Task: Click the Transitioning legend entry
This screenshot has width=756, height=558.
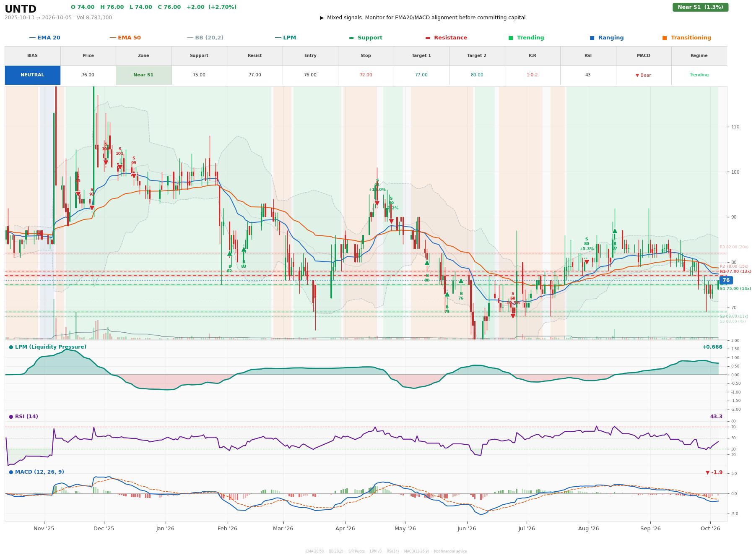Action: coord(686,38)
